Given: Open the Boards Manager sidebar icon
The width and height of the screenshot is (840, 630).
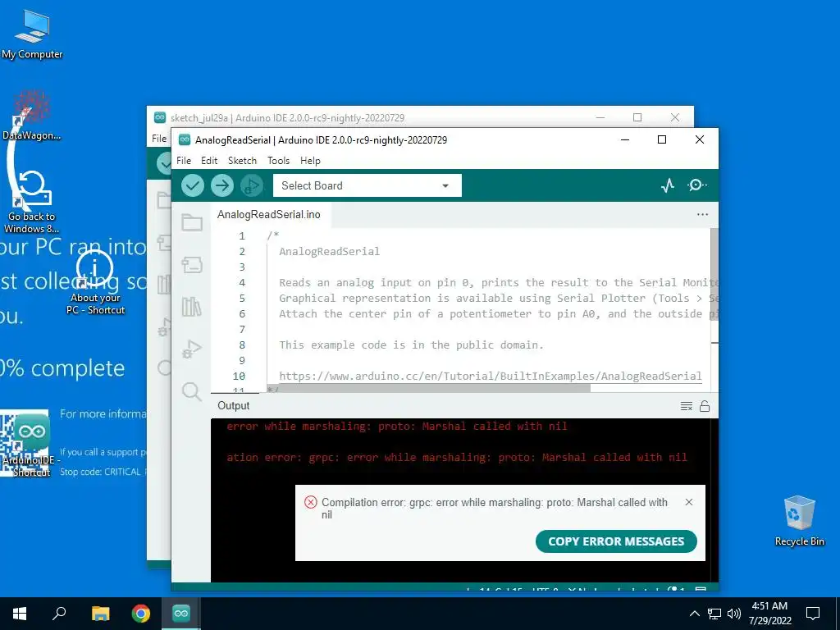Looking at the screenshot, I should point(192,265).
